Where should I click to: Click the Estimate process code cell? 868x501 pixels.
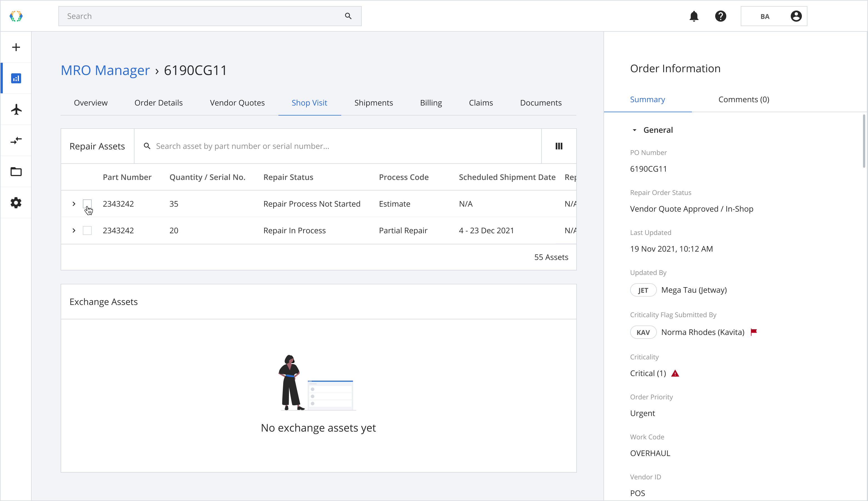pos(395,204)
